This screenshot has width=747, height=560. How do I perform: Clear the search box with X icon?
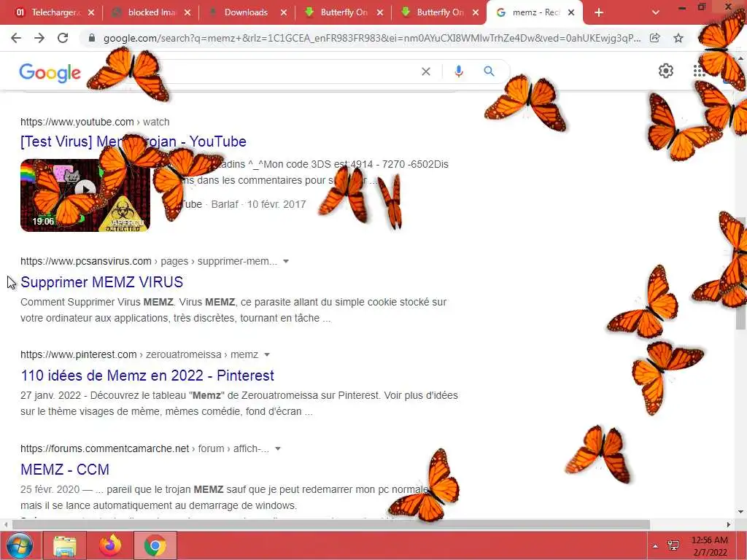click(426, 71)
